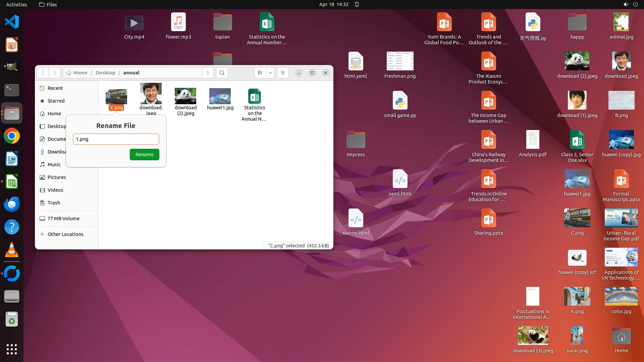Screen dimensions: 644x362
Task: Go forward with the forward arrow
Action: point(55,73)
